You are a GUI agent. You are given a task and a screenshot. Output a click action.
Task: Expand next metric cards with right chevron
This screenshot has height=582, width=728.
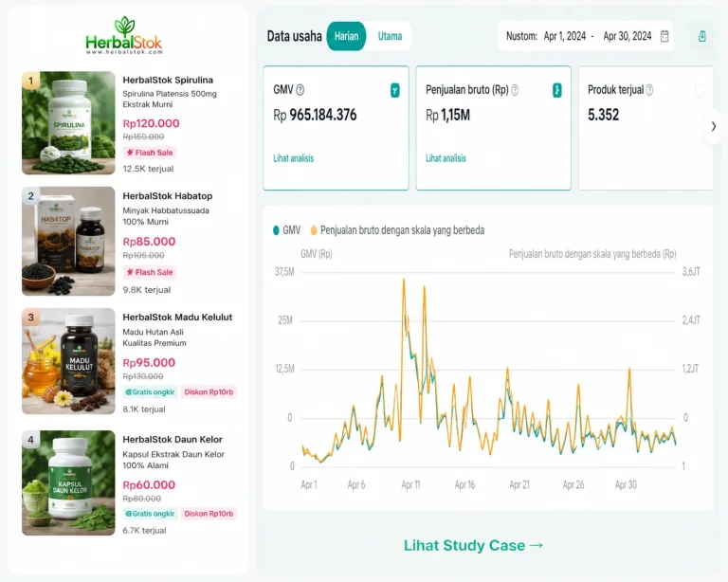click(x=714, y=126)
